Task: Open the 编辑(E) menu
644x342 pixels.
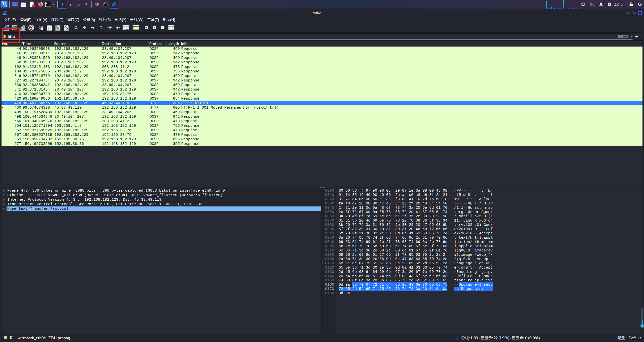Action: (x=25, y=20)
